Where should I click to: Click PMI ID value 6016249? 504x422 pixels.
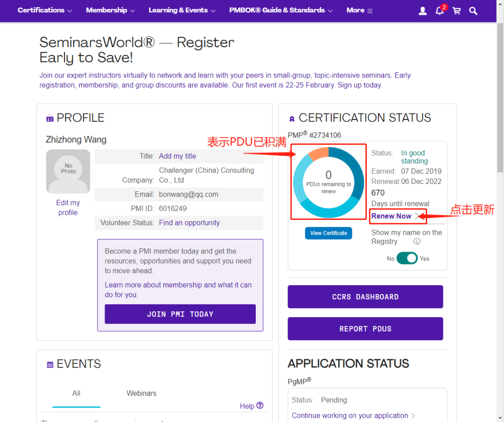click(173, 208)
